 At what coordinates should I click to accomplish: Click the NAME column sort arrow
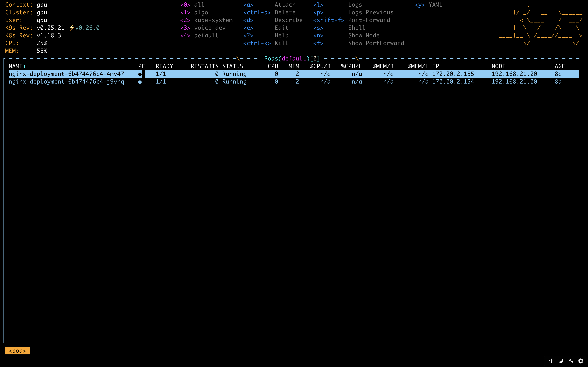pyautogui.click(x=24, y=67)
